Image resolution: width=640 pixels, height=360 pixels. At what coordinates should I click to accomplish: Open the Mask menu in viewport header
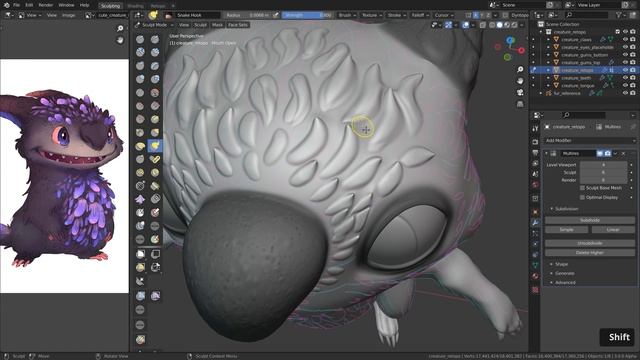coord(217,25)
